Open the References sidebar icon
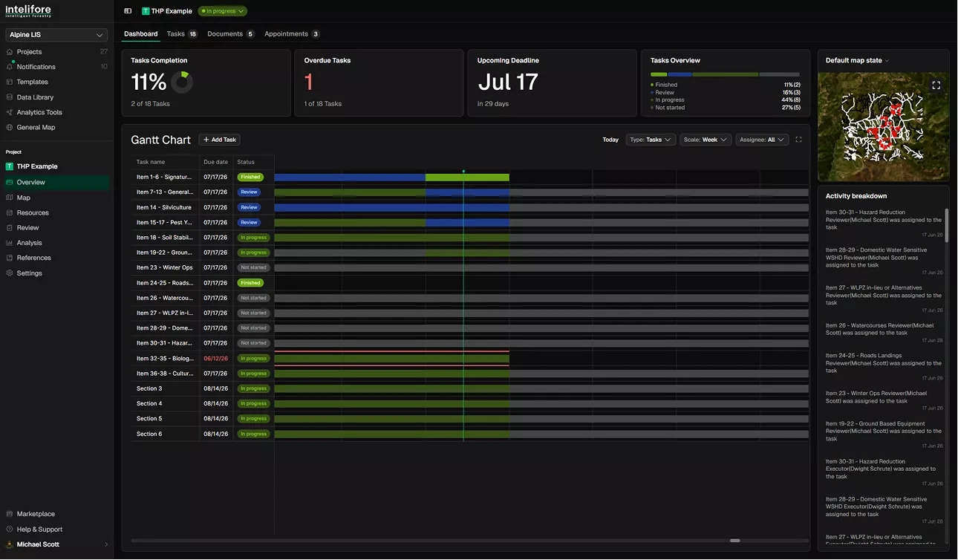The width and height of the screenshot is (958, 560). click(x=10, y=258)
